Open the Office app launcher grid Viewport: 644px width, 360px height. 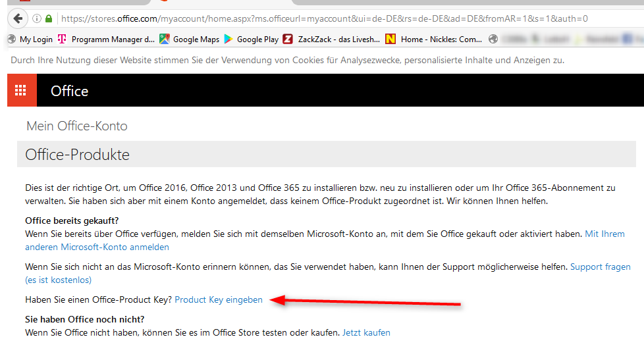22,91
